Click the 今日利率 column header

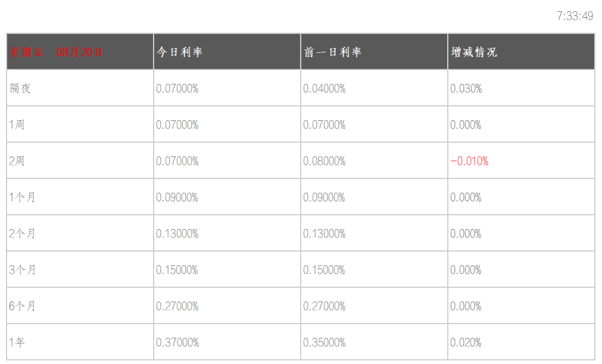click(179, 52)
